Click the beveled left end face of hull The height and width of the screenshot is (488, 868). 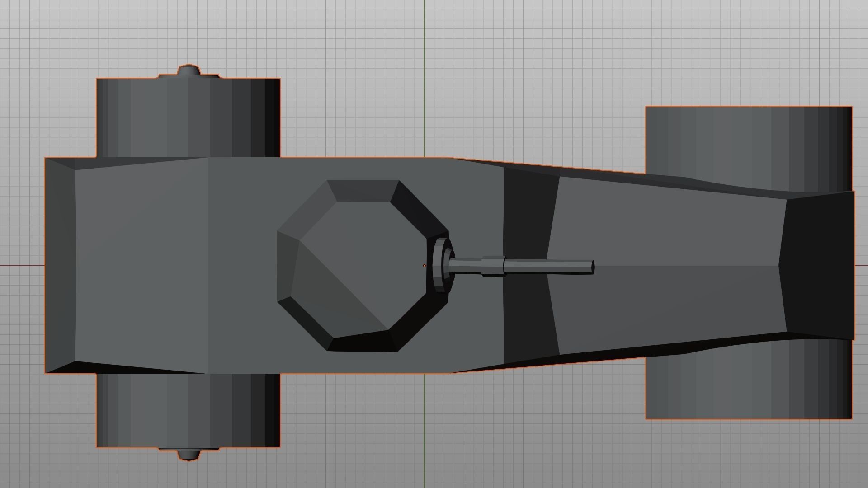(60, 266)
